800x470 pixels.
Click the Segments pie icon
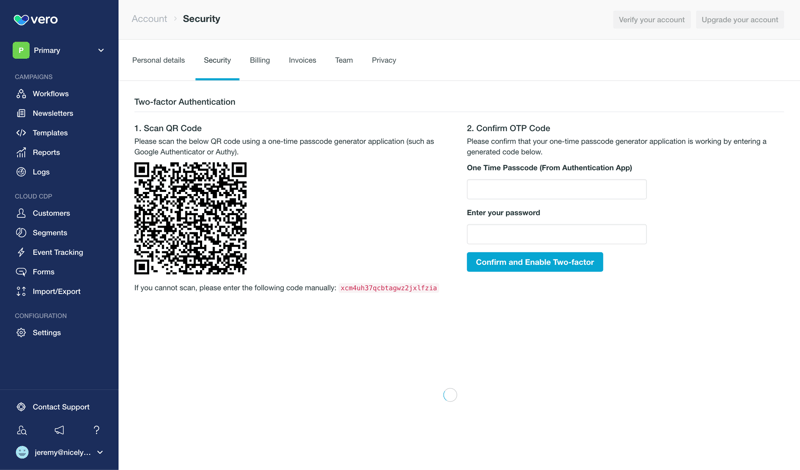click(21, 233)
